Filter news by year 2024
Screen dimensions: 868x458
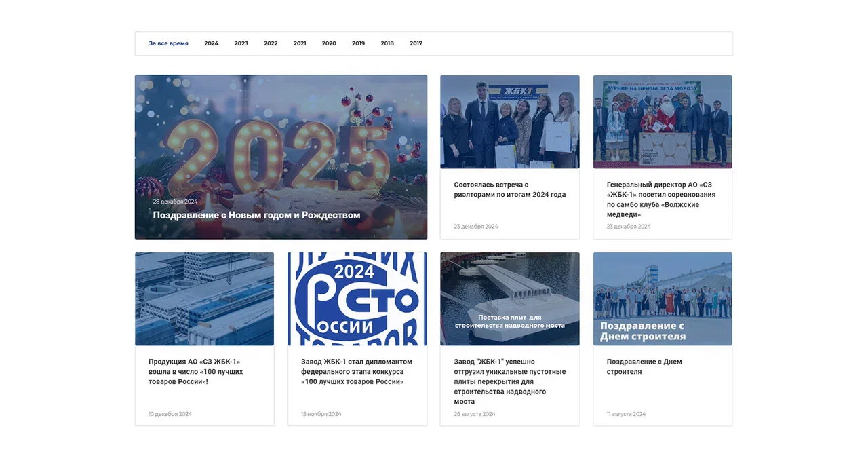(212, 43)
